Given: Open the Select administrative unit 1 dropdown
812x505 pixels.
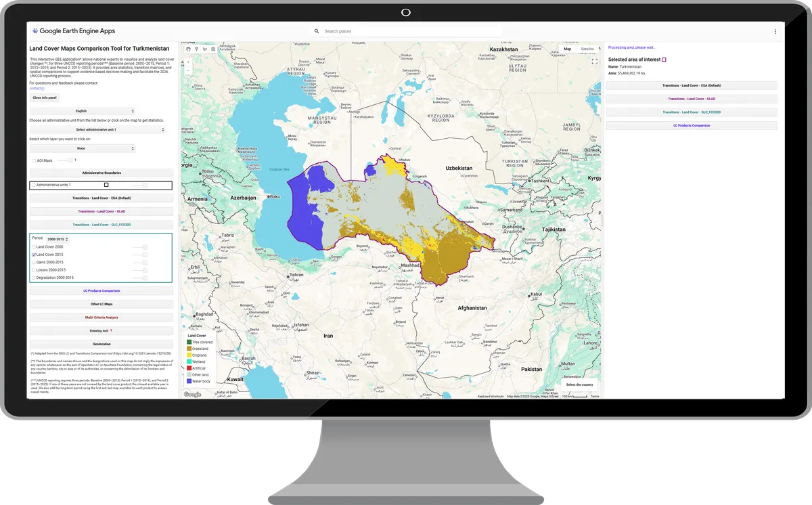Looking at the screenshot, I should (x=97, y=129).
